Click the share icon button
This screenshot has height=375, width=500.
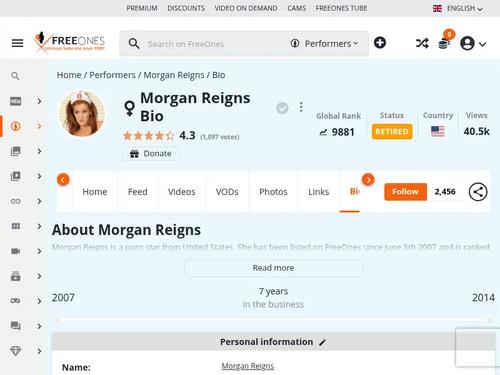click(478, 192)
